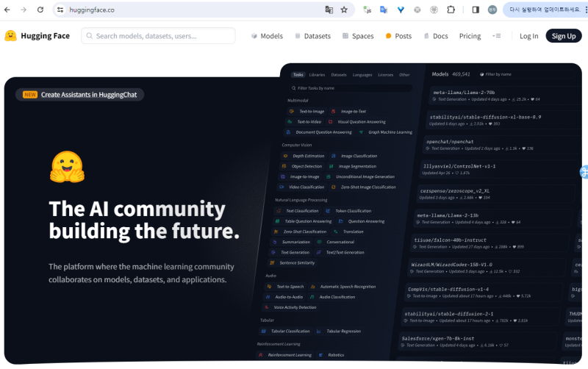Open the Docs navigation link
588x369 pixels.
pyautogui.click(x=435, y=36)
